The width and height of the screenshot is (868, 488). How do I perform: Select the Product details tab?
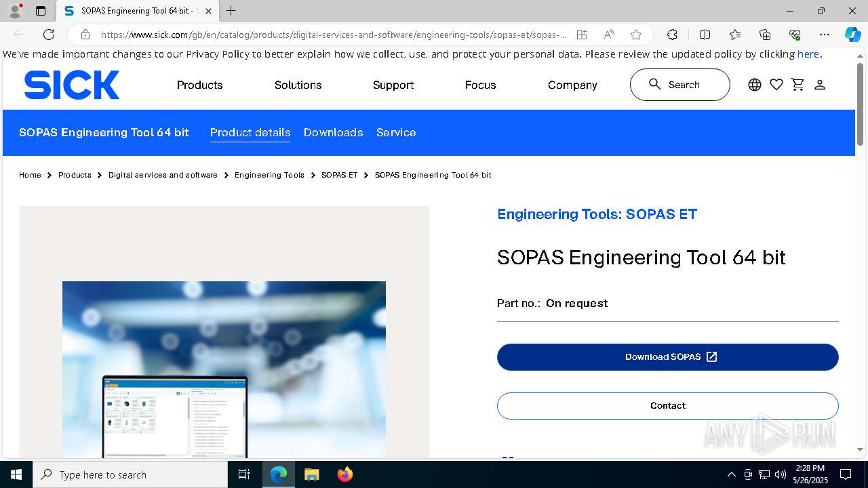tap(250, 132)
